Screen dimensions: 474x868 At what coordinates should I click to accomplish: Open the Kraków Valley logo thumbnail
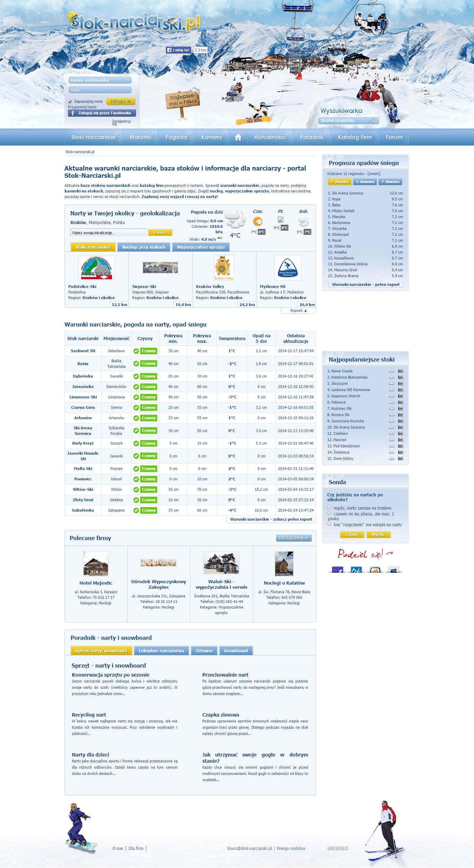(x=224, y=268)
